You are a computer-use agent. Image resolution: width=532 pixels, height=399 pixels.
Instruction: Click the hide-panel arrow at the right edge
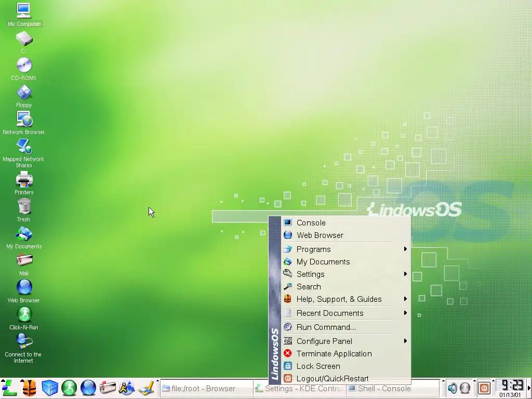(x=529, y=388)
